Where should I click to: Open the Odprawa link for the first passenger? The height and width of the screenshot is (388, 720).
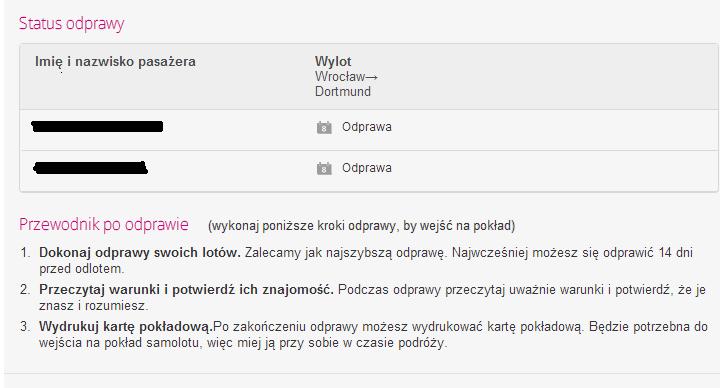[366, 127]
